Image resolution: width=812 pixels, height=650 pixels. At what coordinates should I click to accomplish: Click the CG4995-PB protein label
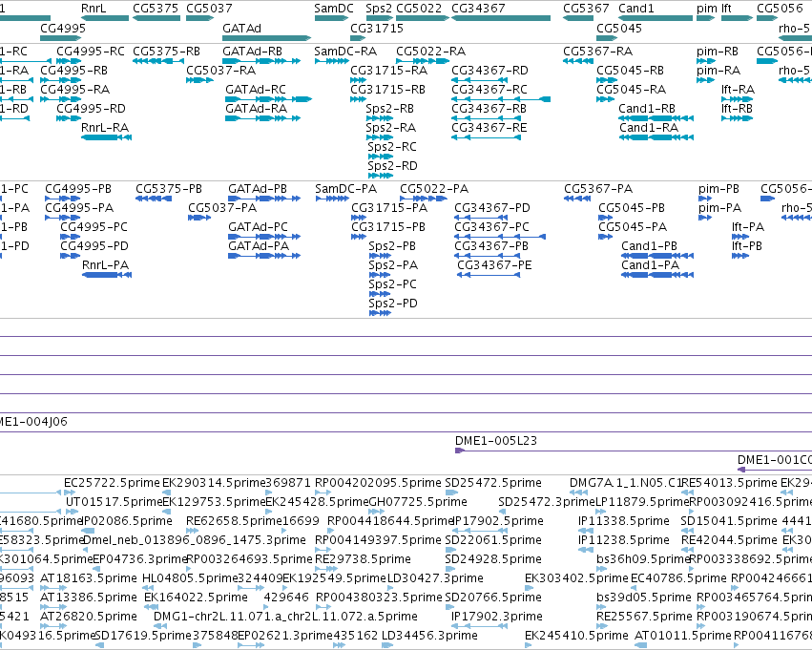coord(78,189)
